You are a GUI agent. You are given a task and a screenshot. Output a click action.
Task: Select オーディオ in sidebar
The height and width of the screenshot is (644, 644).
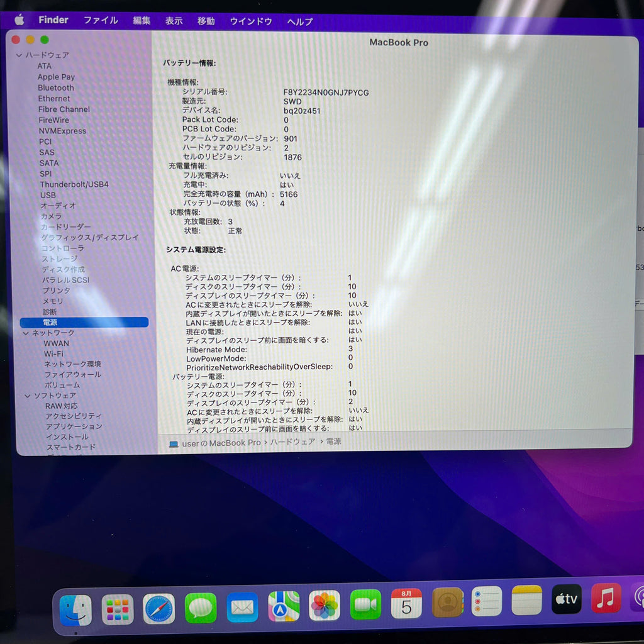(x=58, y=206)
